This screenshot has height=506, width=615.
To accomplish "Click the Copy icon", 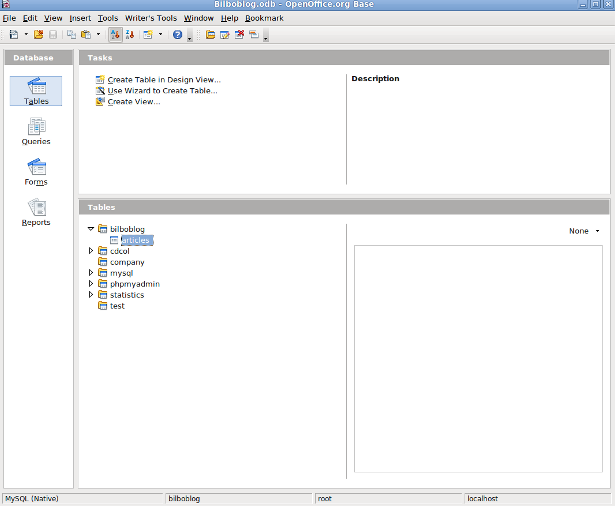I will coord(71,35).
